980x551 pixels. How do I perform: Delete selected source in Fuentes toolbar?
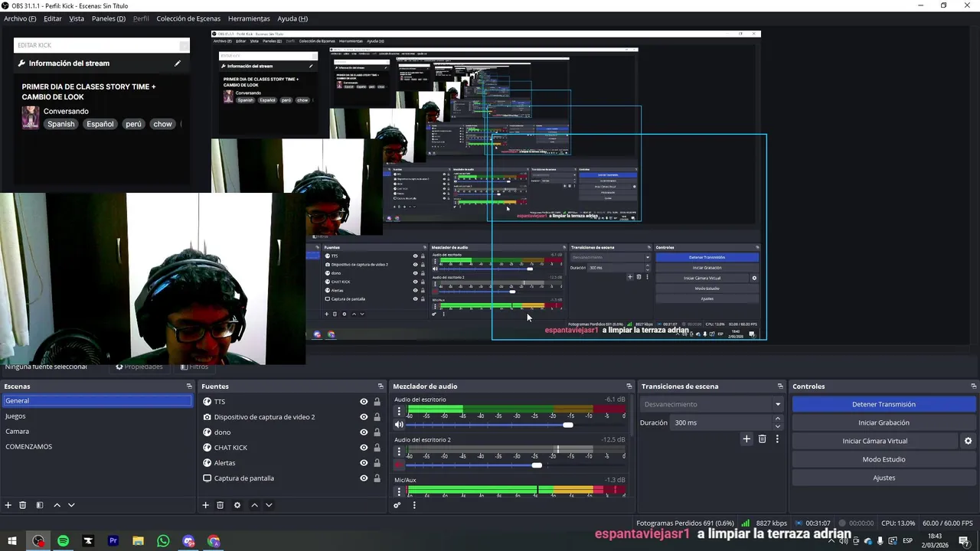pos(220,505)
